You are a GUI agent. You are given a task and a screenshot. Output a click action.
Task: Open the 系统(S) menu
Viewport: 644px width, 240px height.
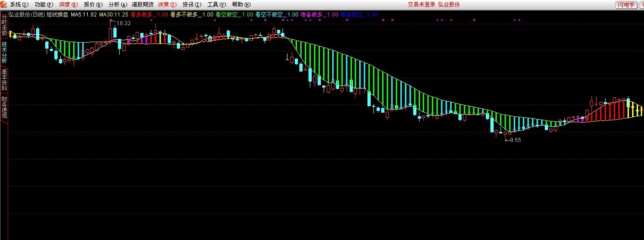pos(19,5)
